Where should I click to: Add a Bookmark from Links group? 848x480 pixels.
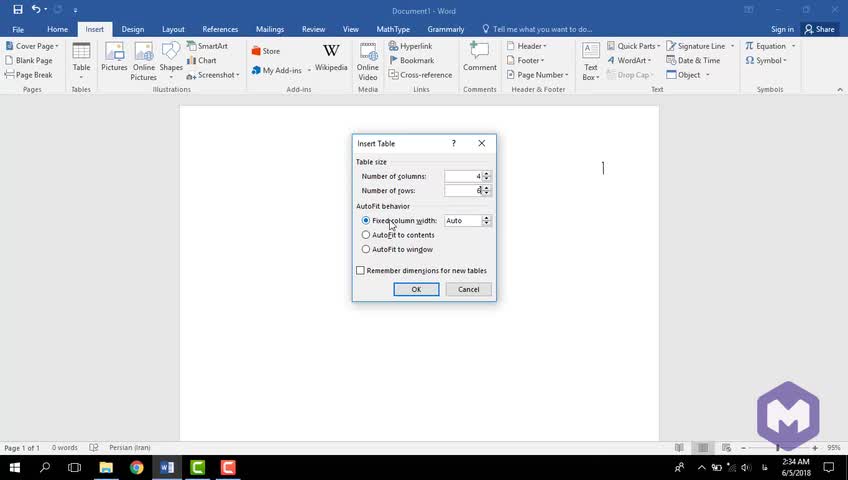pos(412,61)
